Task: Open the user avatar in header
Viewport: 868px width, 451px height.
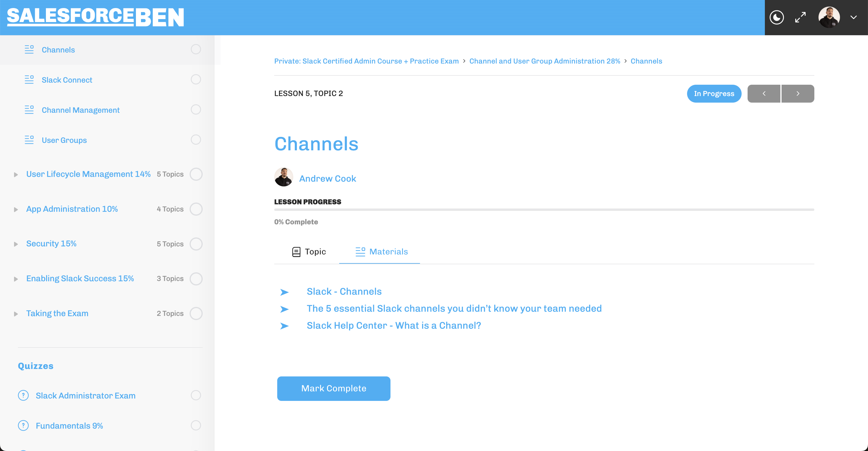Action: click(829, 17)
